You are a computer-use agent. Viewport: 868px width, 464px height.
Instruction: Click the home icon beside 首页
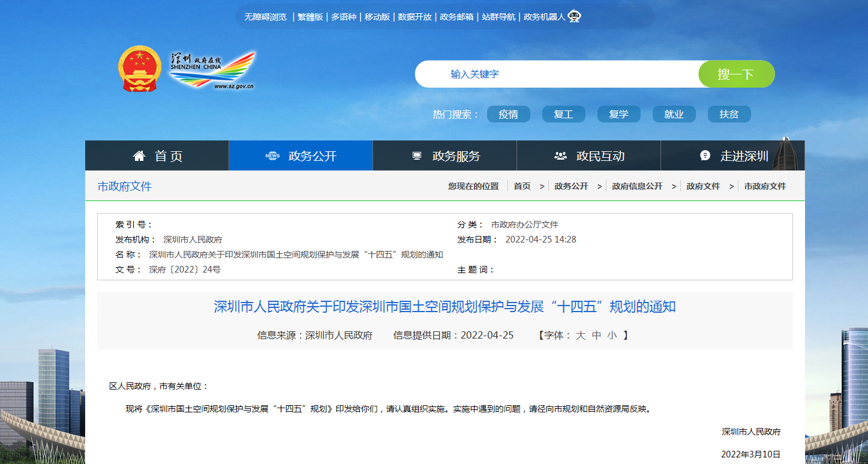(139, 156)
